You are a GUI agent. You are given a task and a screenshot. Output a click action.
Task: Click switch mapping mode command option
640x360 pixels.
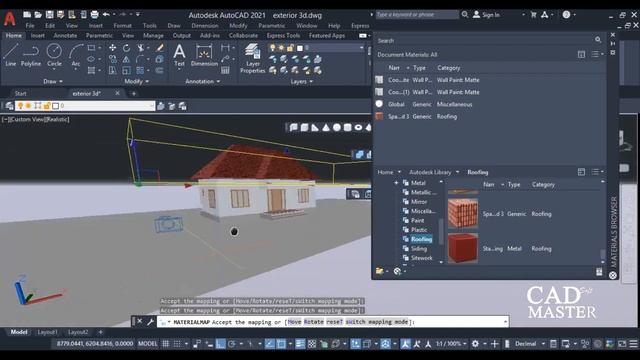pos(377,322)
